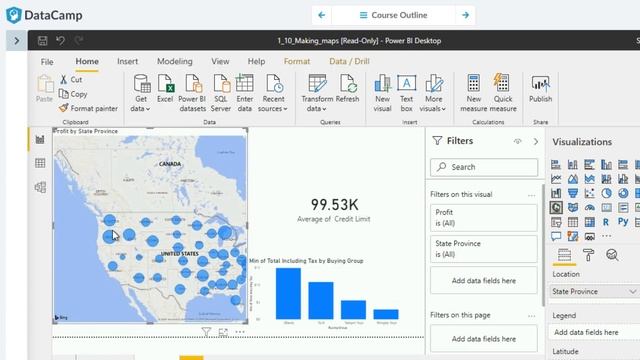
Task: Click the Filters Search field
Action: pyautogui.click(x=484, y=167)
